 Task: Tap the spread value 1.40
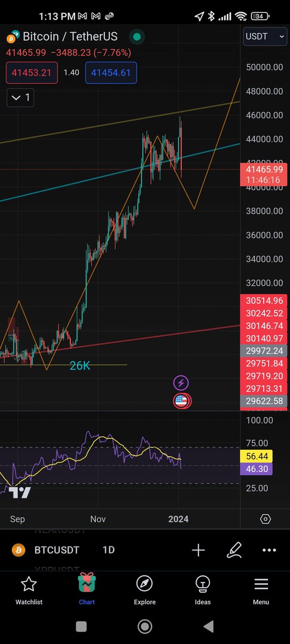pos(71,72)
